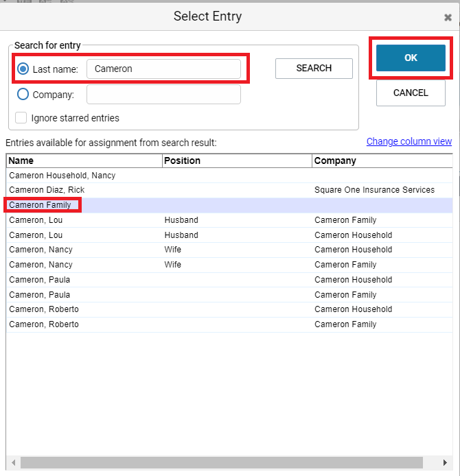Click the left arrow of horizontal scrollbar

point(13,463)
